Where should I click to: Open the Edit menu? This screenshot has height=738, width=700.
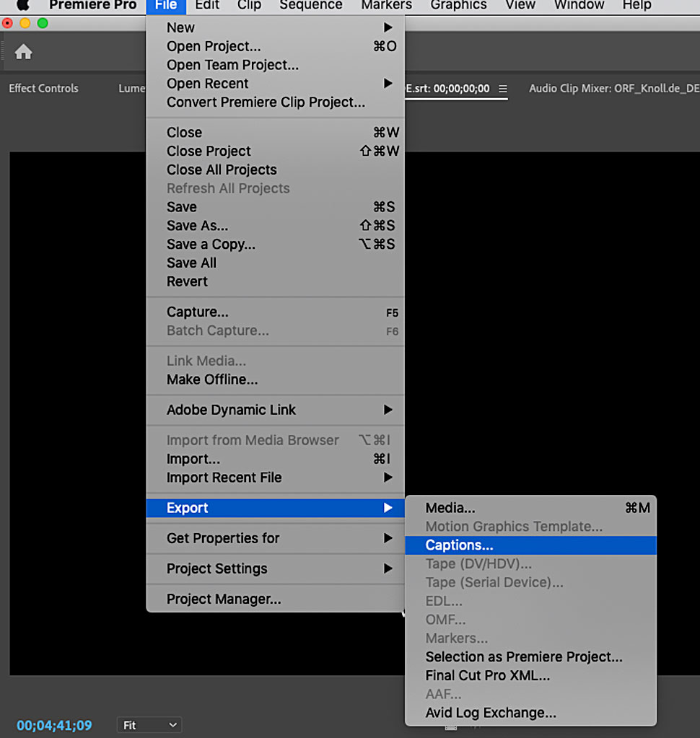(207, 5)
